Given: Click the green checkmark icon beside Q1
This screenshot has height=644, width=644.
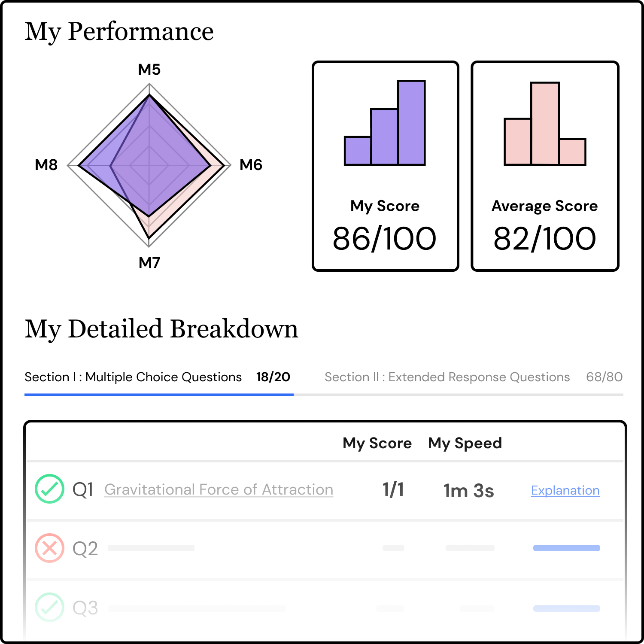Looking at the screenshot, I should tap(49, 489).
